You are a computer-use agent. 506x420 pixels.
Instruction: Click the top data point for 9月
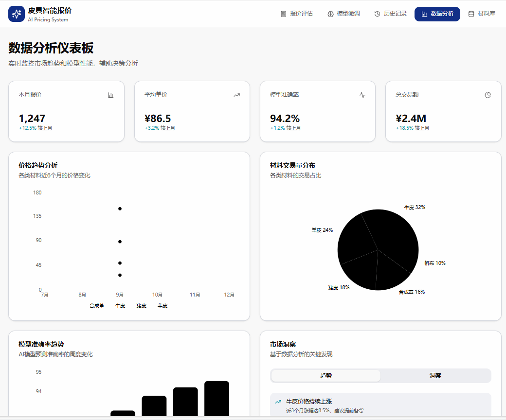click(x=120, y=209)
